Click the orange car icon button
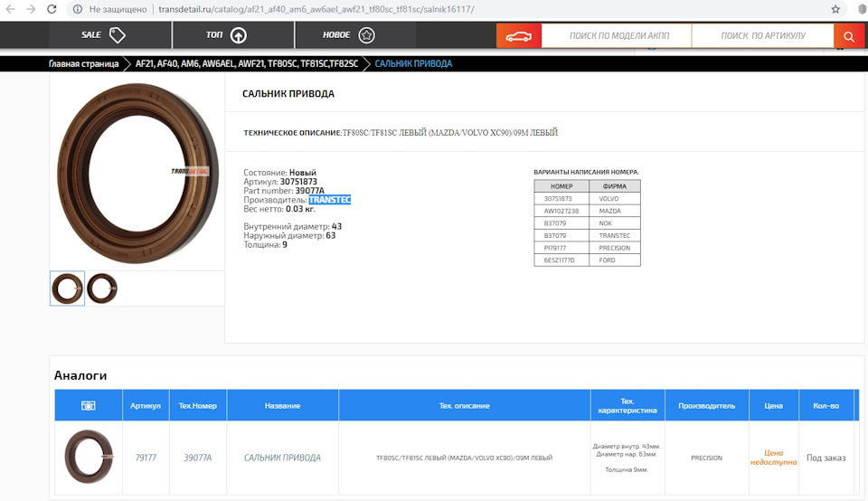 point(519,36)
